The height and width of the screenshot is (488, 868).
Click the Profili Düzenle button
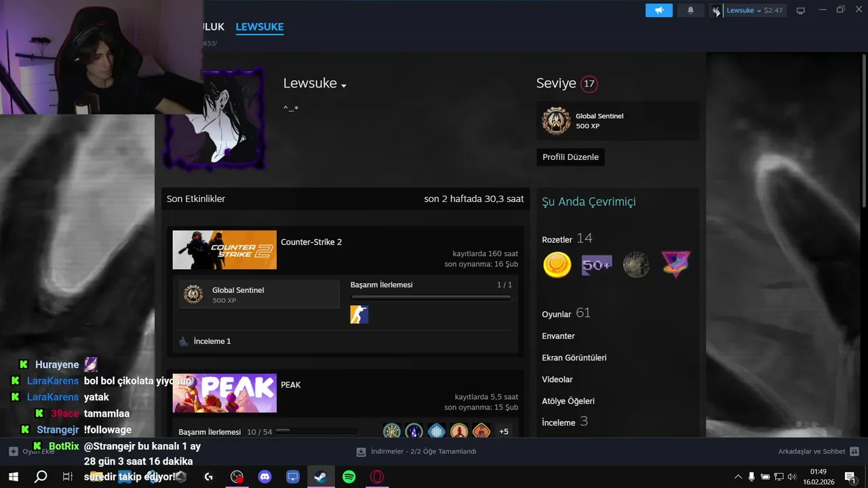[x=571, y=157]
